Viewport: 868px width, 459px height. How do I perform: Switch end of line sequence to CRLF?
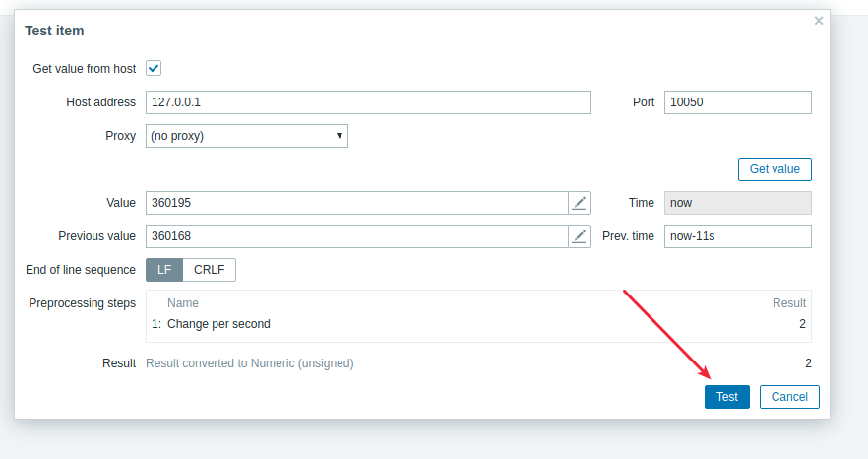tap(210, 270)
